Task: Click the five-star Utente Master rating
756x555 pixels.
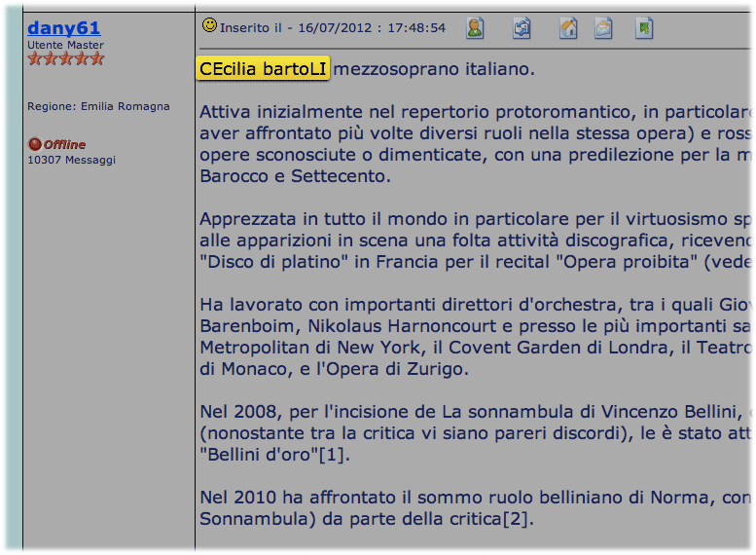Action: click(x=66, y=58)
